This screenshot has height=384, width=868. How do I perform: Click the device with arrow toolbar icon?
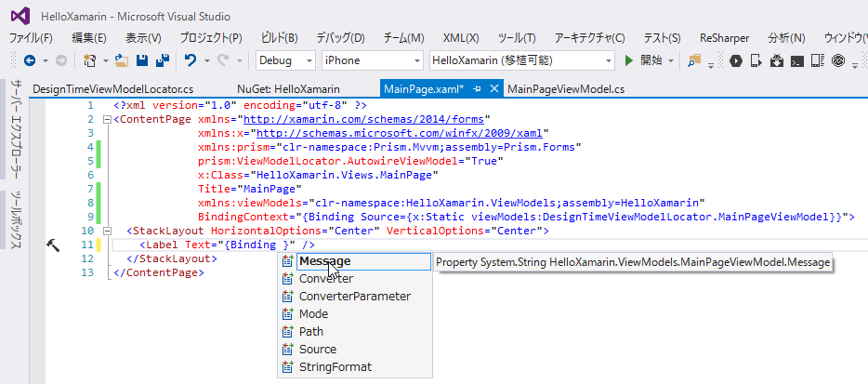point(756,60)
